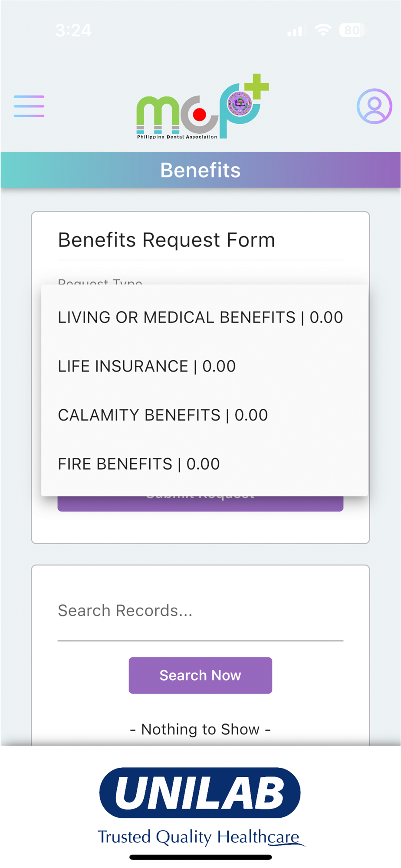This screenshot has height=868, width=401.
Task: Tap the Nothing to Show message
Action: [x=200, y=729]
